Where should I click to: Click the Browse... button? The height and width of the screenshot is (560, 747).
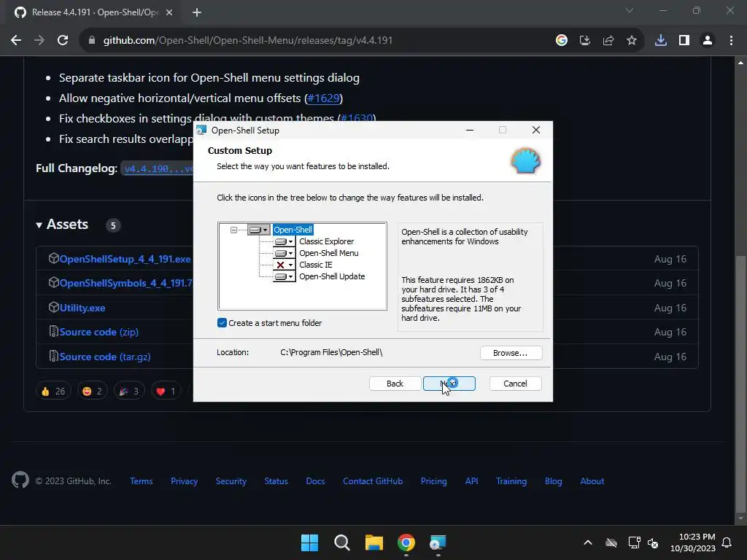point(511,353)
